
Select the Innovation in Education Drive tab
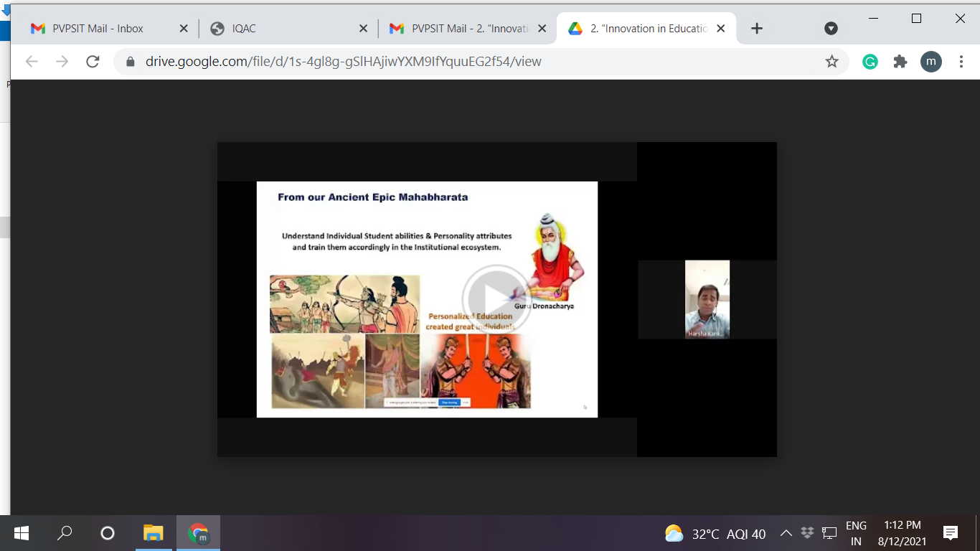(x=648, y=29)
